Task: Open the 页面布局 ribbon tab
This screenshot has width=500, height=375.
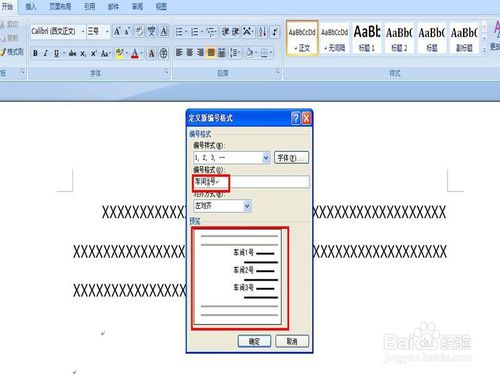Action: tap(60, 6)
